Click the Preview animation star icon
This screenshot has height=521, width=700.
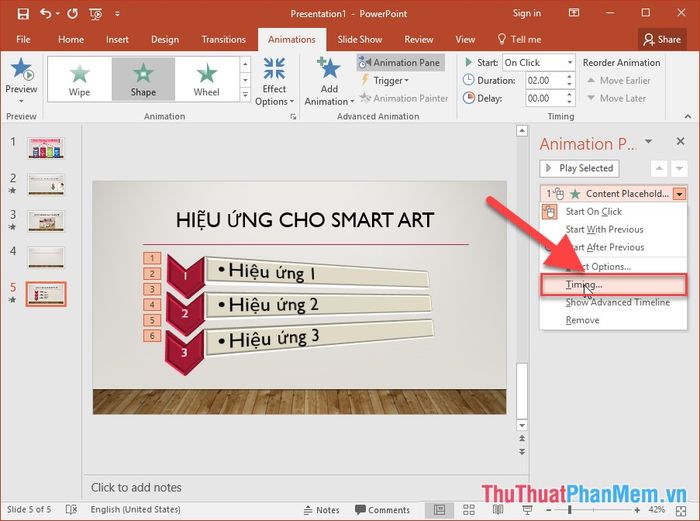coord(21,69)
